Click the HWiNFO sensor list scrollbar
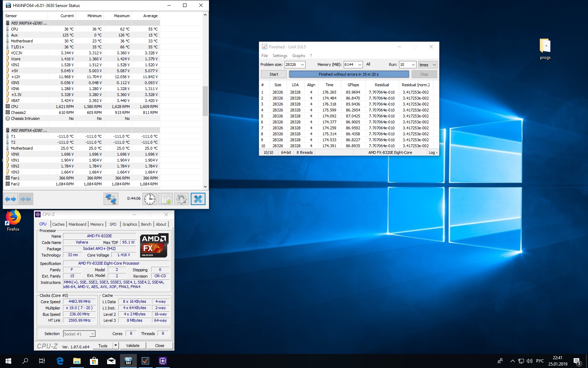Viewport: 588px width, 368px height. coord(205,101)
